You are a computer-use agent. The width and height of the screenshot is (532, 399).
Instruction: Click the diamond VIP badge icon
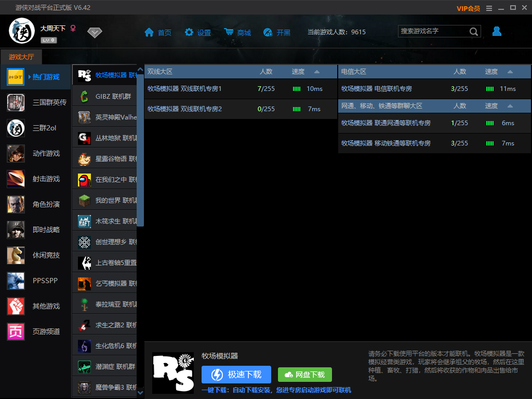[95, 33]
